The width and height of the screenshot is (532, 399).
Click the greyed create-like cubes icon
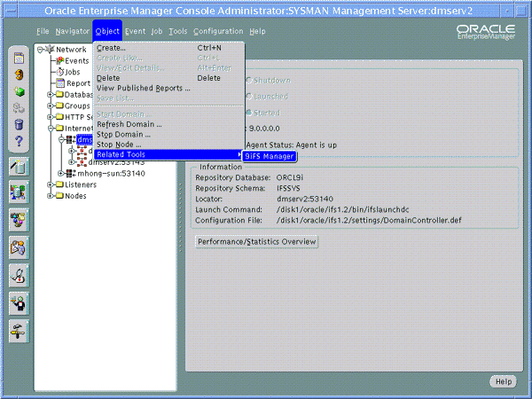click(x=19, y=108)
